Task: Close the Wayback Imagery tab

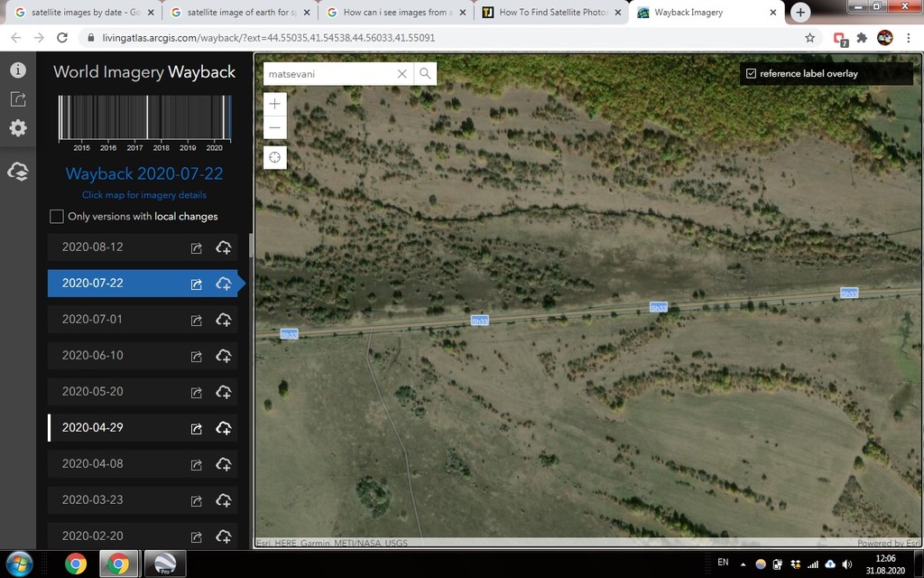Action: 773,13
